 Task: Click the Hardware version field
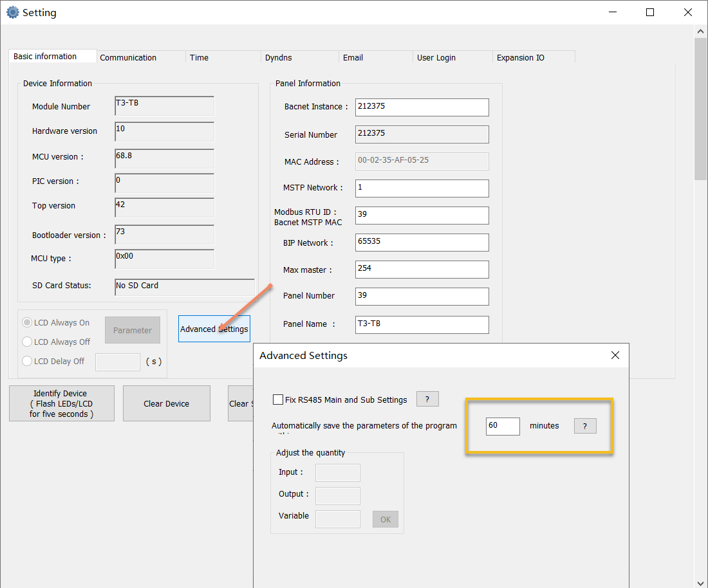164,131
